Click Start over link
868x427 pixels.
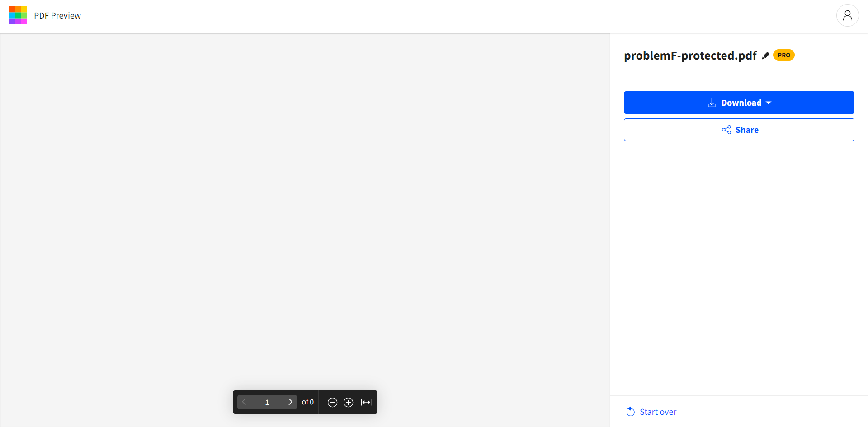coord(651,412)
